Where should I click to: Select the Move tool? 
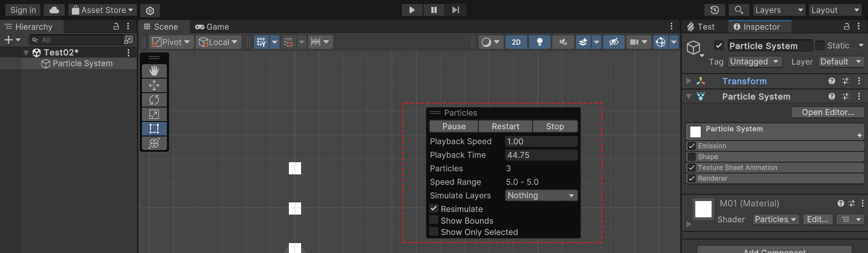(x=154, y=85)
